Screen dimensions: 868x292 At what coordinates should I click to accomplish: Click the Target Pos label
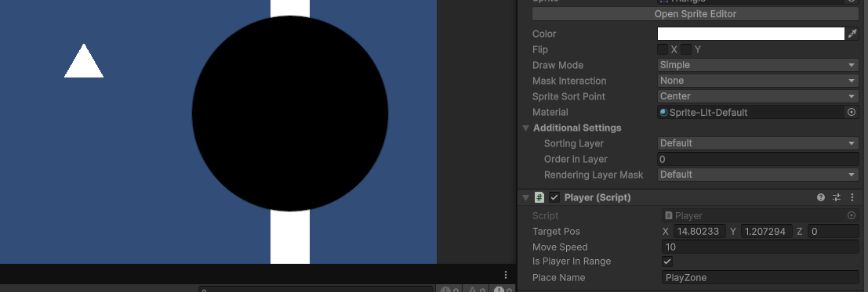(556, 231)
